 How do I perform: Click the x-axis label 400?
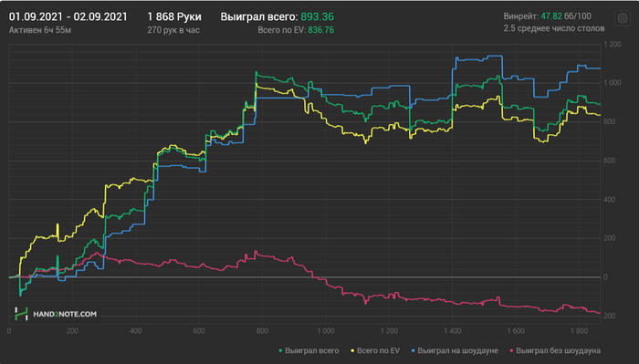tap(136, 331)
